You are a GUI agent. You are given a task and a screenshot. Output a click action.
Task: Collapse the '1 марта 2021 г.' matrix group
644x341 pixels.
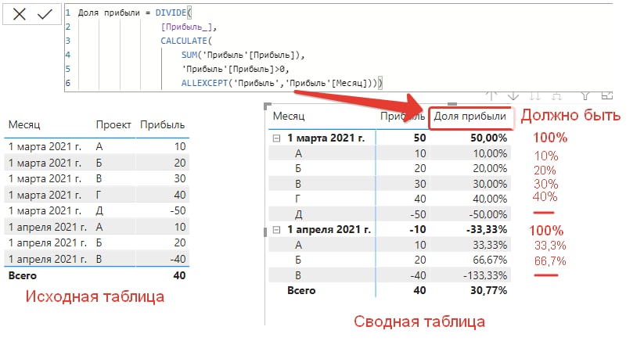[276, 138]
